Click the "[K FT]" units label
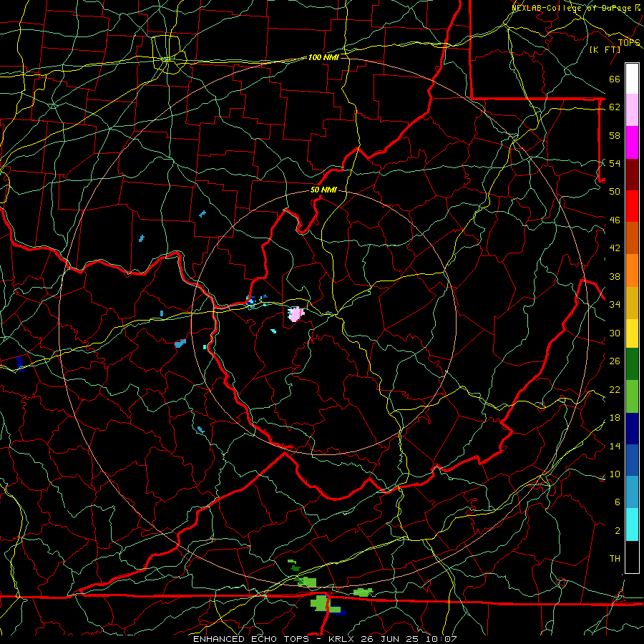This screenshot has width=644, height=644. [605, 49]
